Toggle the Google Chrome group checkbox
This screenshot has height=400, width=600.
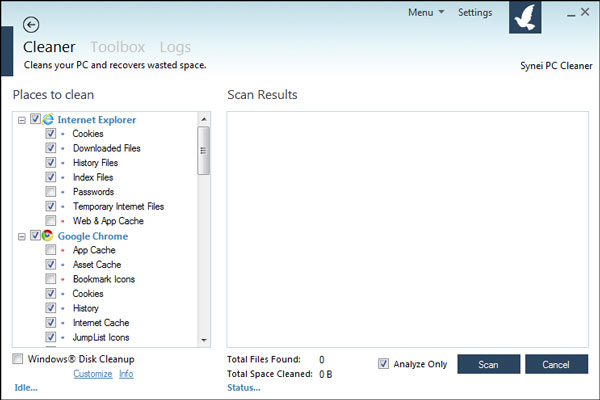35,235
